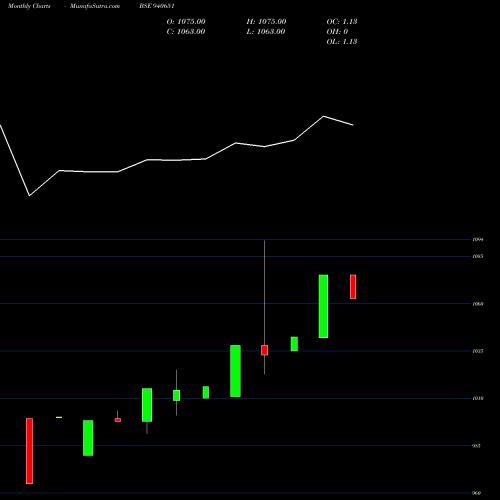This screenshot has width=500, height=500.
Task: Click the BSE 949651 symbol label
Action: pos(157,6)
